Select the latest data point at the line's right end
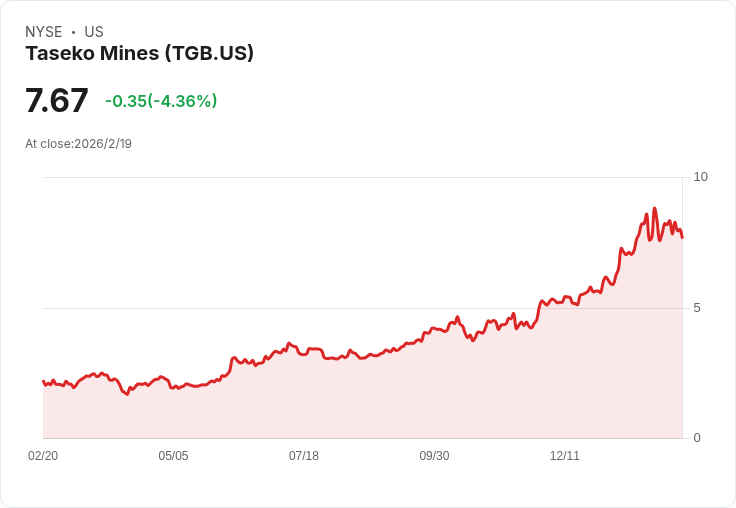 click(x=682, y=237)
